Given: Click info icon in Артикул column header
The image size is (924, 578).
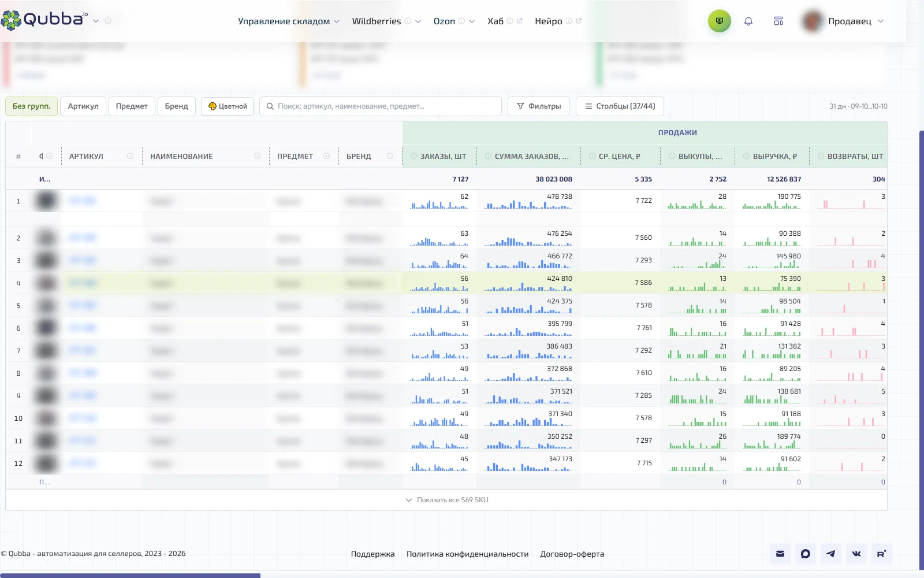Looking at the screenshot, I should click(x=130, y=156).
